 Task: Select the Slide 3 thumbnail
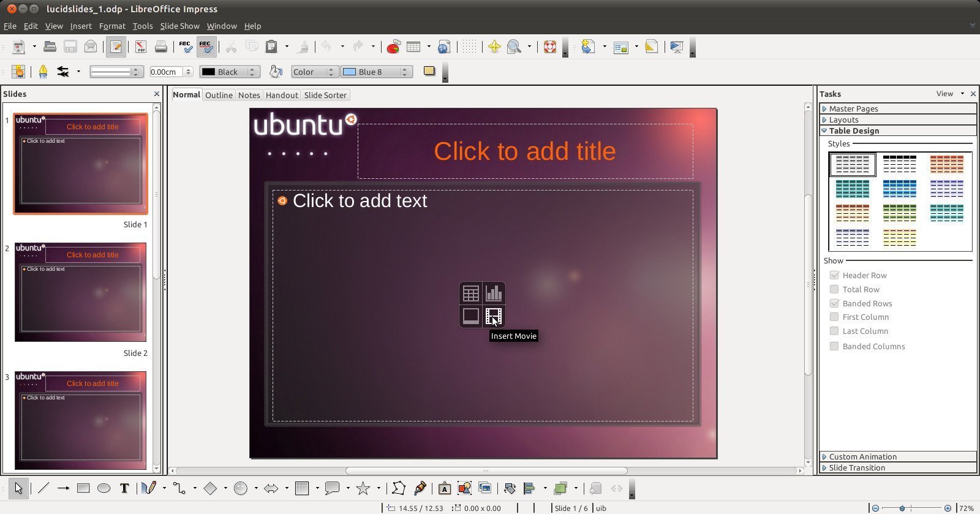(x=80, y=420)
